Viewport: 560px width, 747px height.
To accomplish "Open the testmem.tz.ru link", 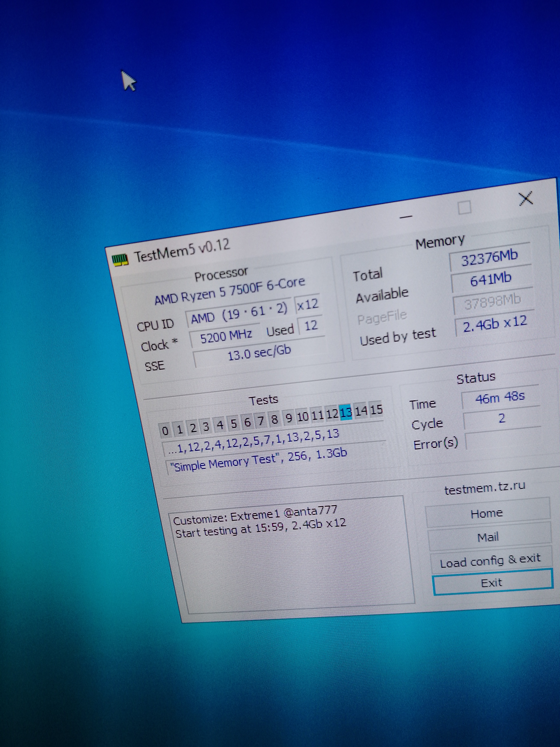I will pyautogui.click(x=485, y=488).
